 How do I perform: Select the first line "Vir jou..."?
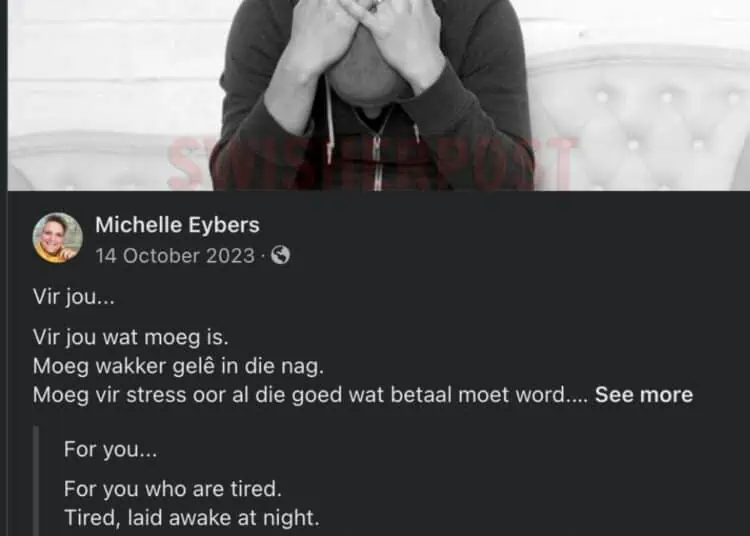74,297
